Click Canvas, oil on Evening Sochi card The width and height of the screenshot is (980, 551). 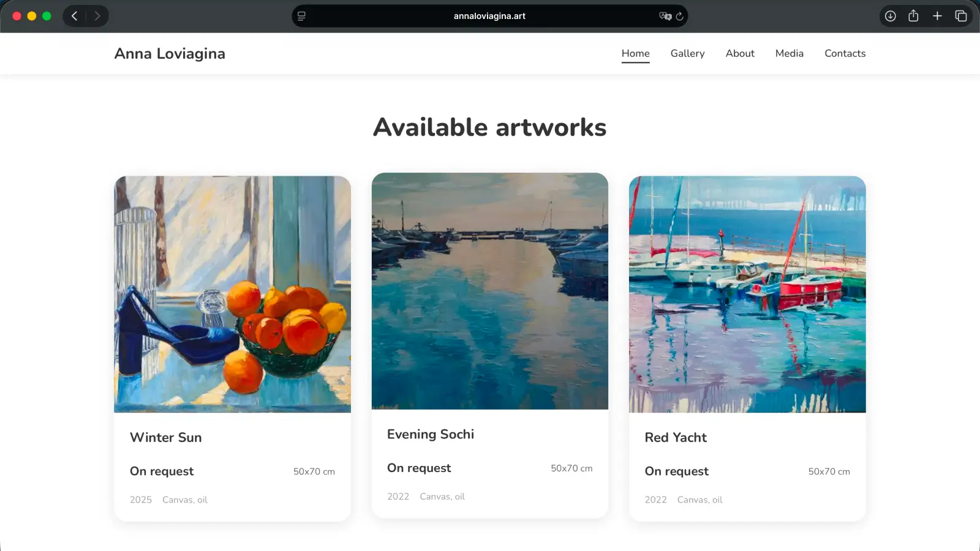click(442, 497)
